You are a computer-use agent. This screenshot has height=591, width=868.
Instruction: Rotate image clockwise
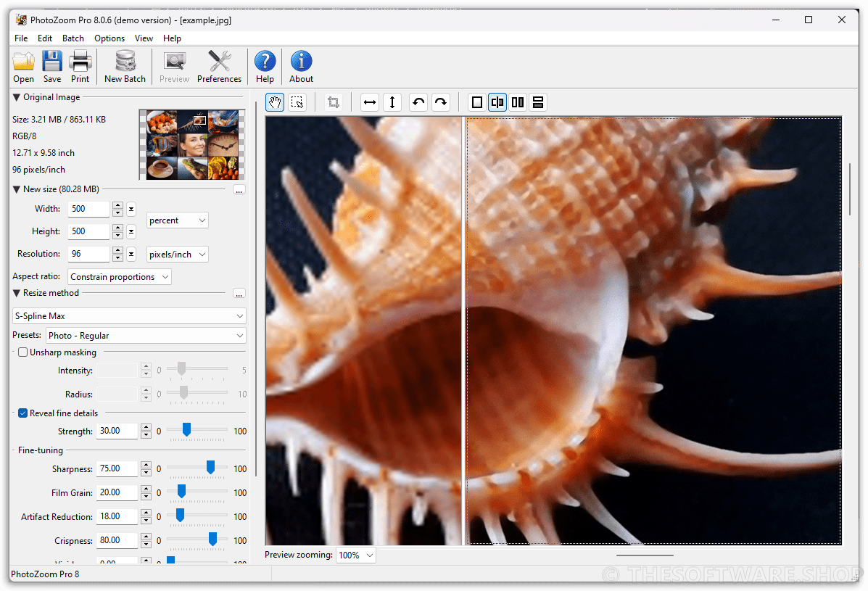[441, 102]
